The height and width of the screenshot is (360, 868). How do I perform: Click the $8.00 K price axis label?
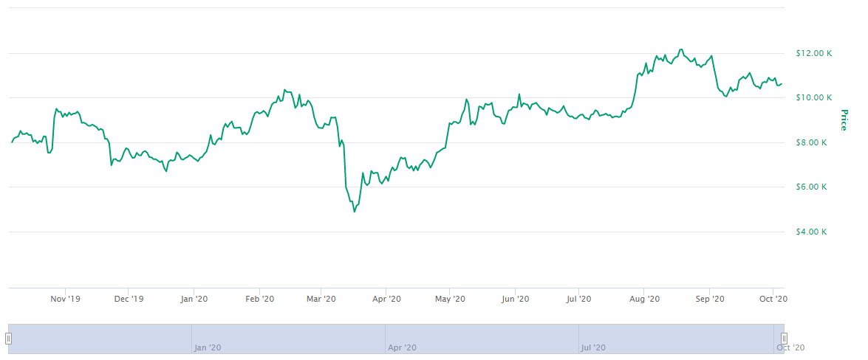point(811,142)
